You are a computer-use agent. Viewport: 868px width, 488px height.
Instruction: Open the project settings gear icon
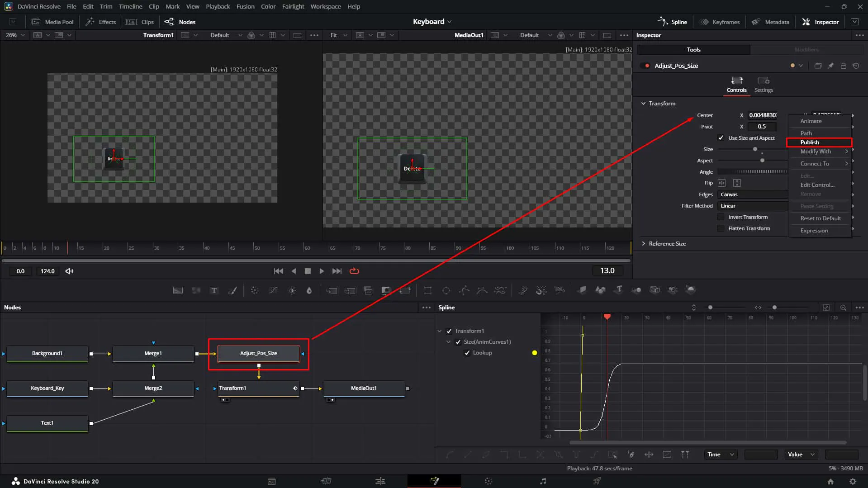[853, 481]
